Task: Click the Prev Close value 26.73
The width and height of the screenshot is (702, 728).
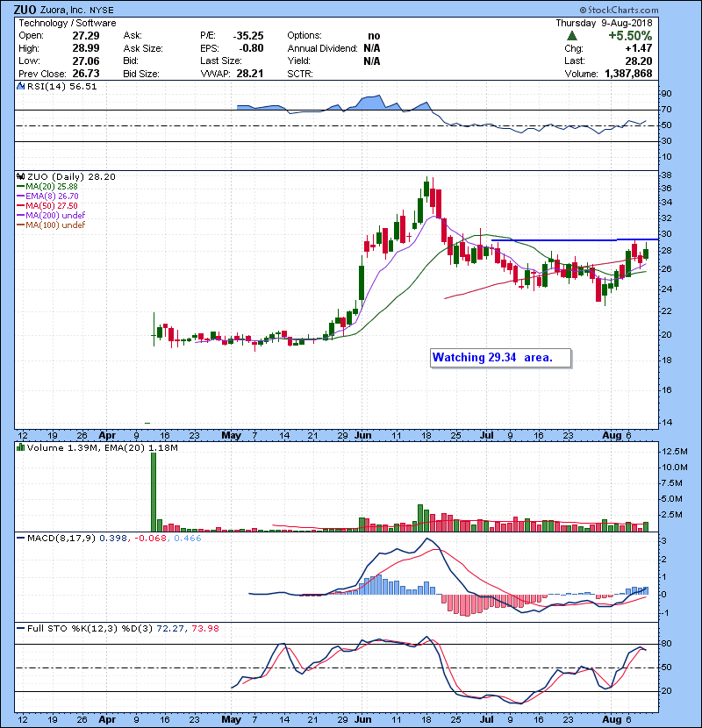Action: 86,74
